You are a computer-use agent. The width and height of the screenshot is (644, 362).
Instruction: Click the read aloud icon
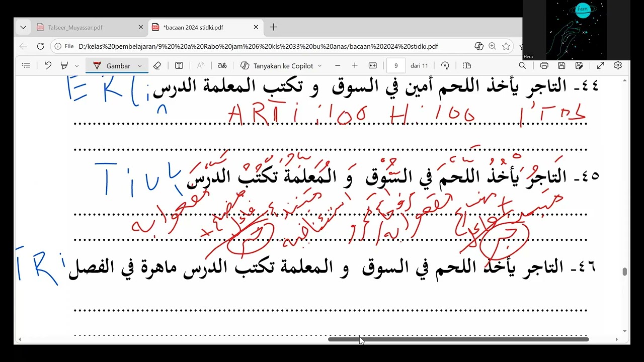point(201,65)
